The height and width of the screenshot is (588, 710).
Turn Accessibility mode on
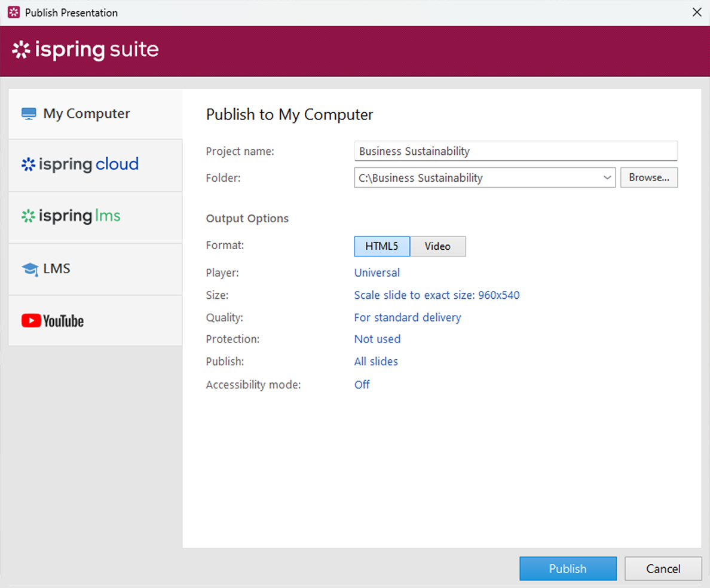click(362, 384)
